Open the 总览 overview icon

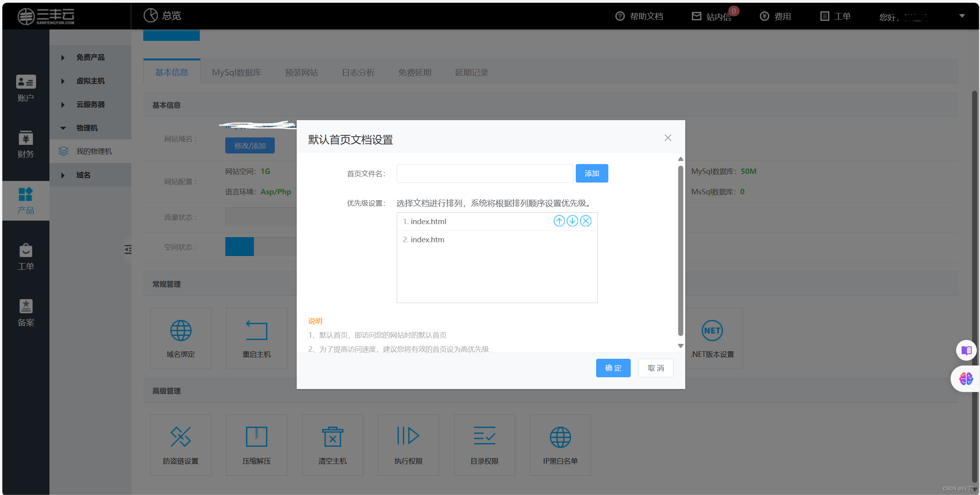[151, 15]
